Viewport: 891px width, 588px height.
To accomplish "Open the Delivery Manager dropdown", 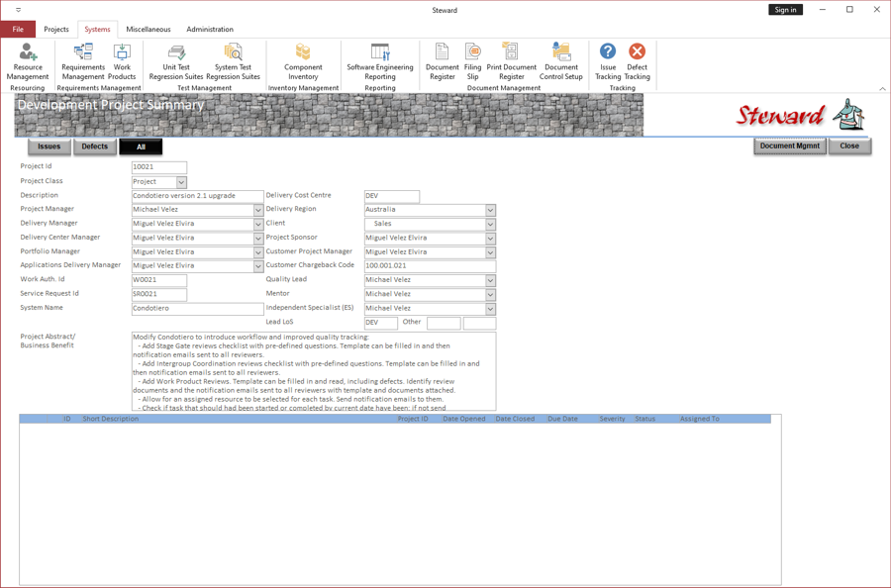I will (x=258, y=224).
